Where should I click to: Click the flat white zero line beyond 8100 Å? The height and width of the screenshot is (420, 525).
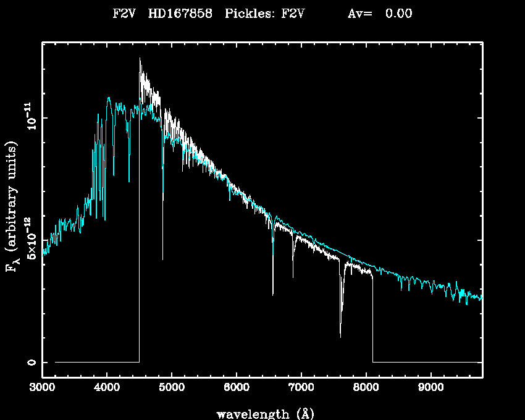point(426,362)
